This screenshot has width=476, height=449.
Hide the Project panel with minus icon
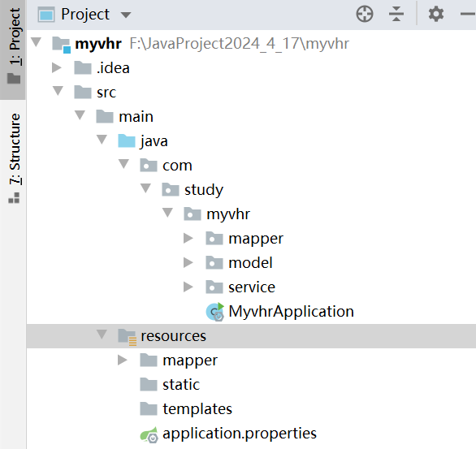click(468, 15)
